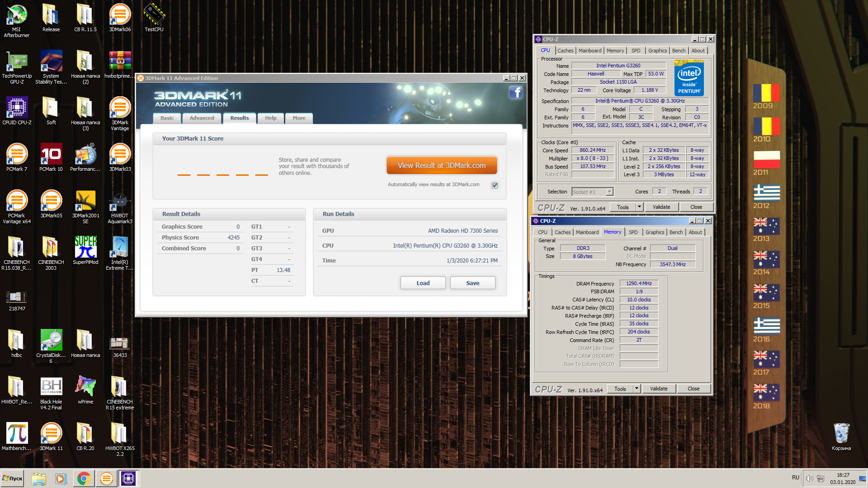Click the RU language indicator
The width and height of the screenshot is (868, 488).
pos(796,478)
